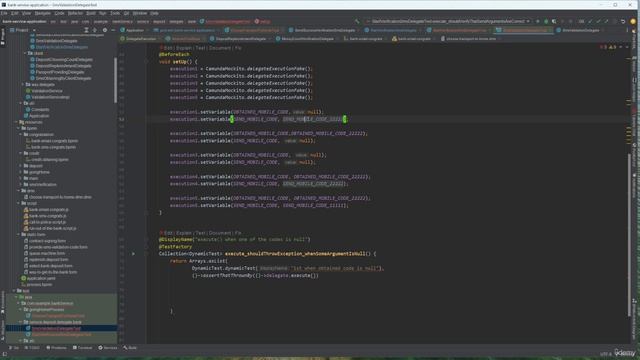Screen dimensions: 640x360
Task: Select contract-signing.form in tree
Action: click(x=47, y=241)
